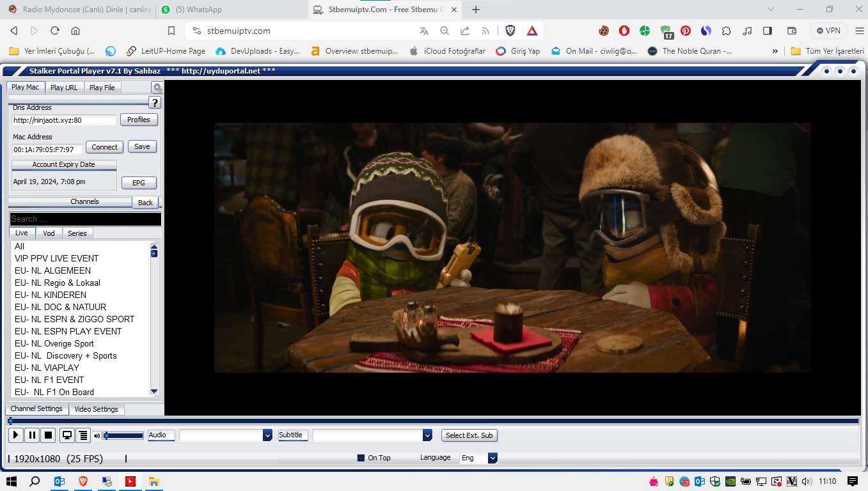Open the browser tab list chevron
The height and width of the screenshot is (491, 868).
coord(771,10)
